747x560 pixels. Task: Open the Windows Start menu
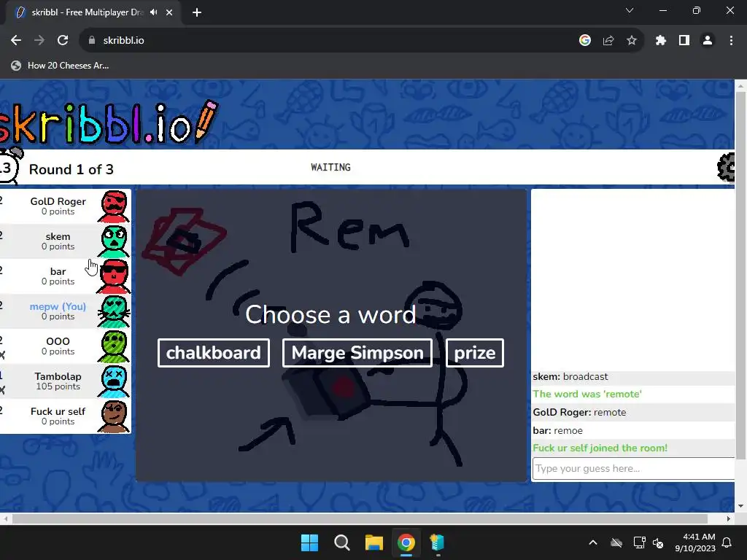coord(309,542)
